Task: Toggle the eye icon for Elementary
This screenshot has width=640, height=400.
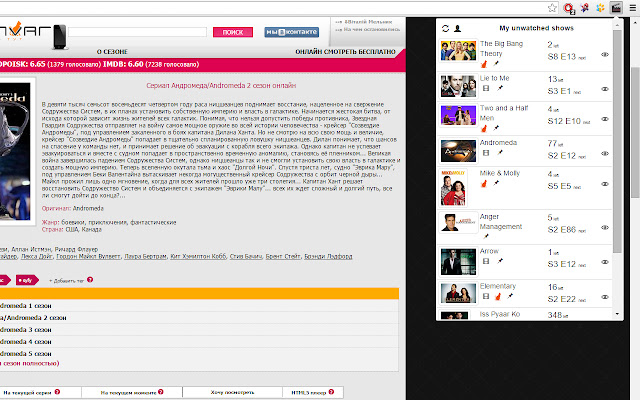Action: (605, 298)
